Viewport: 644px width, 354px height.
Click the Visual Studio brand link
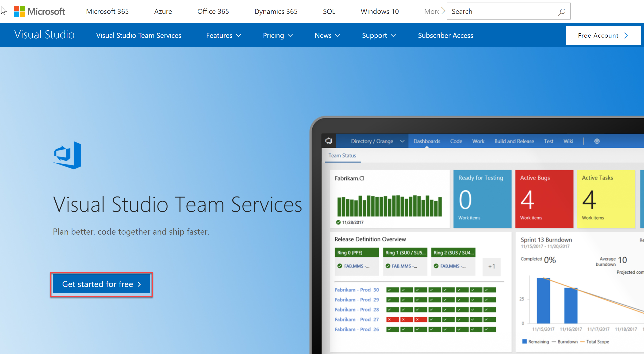[45, 35]
